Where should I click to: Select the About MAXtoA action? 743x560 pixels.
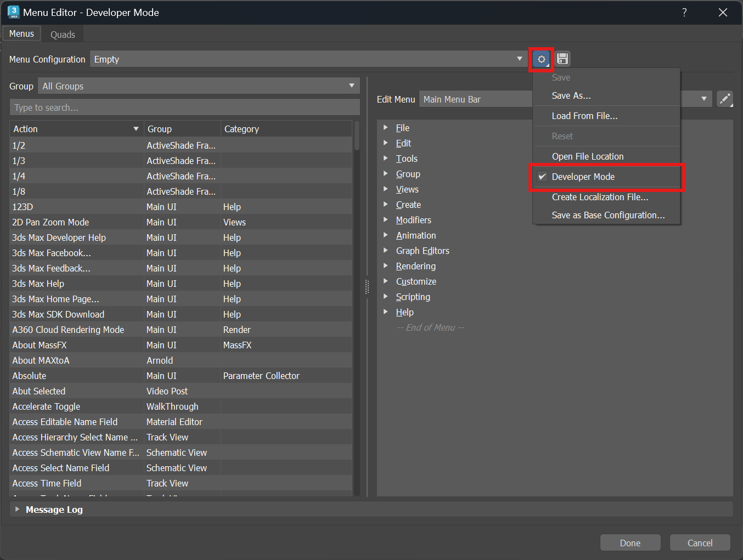pyautogui.click(x=181, y=360)
